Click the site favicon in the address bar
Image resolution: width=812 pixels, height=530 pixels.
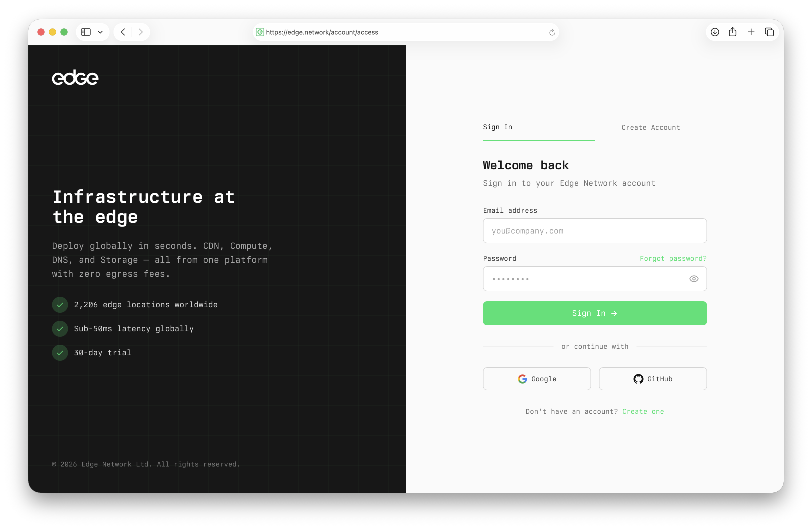coord(260,32)
